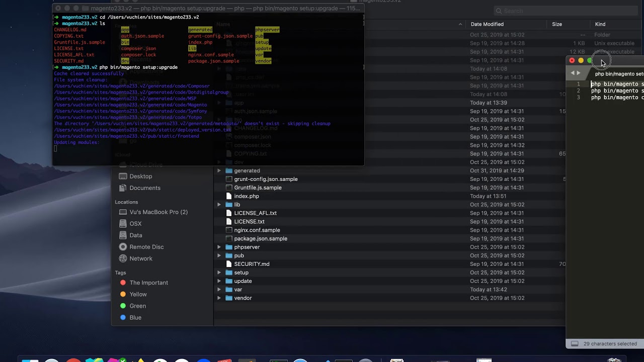Click the 'Oct 31, 2019 at 14:29' date
The height and width of the screenshot is (362, 644).
pyautogui.click(x=497, y=171)
